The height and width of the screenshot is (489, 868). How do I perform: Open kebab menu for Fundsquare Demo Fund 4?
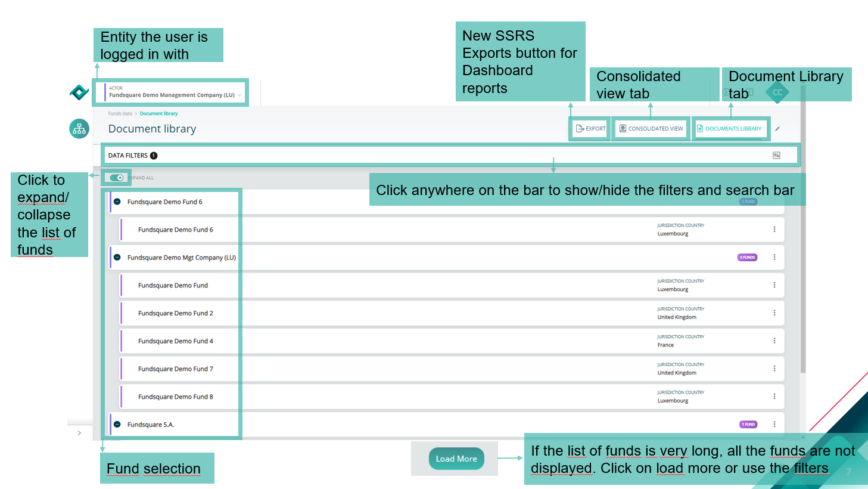point(774,341)
